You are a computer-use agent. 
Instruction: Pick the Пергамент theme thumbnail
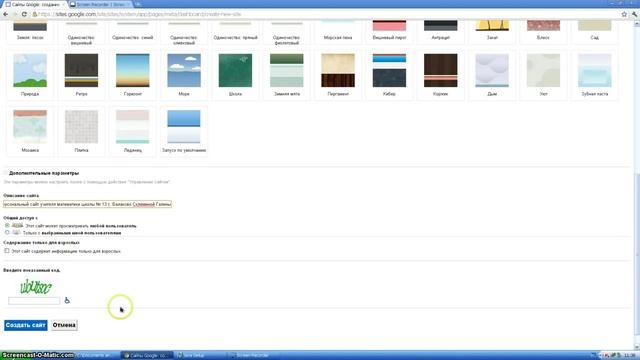click(338, 70)
